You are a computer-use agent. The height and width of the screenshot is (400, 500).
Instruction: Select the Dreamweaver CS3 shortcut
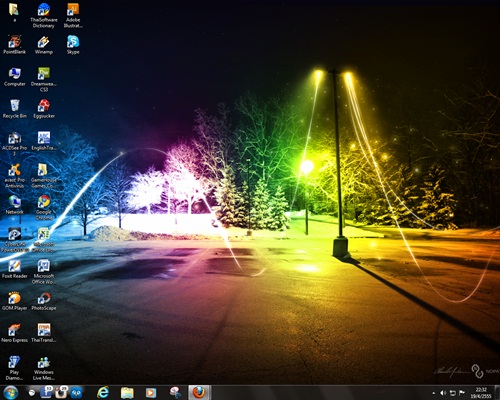(44, 79)
